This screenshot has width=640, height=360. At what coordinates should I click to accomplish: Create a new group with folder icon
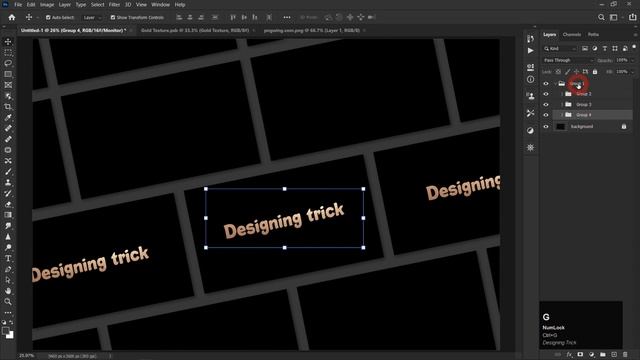click(603, 355)
